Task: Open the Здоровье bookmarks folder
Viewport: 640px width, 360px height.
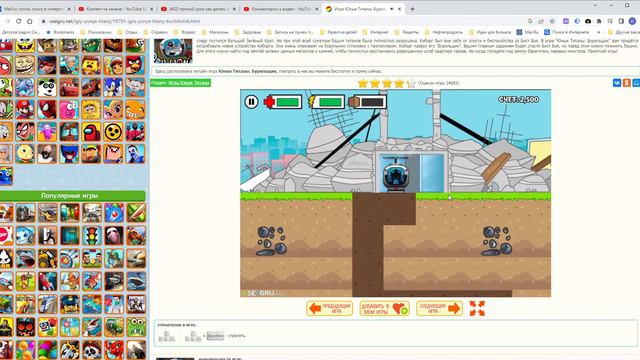Action: [x=248, y=32]
